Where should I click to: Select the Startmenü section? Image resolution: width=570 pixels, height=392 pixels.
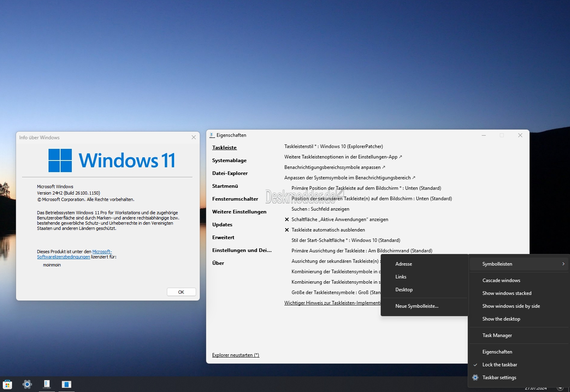[x=225, y=186]
